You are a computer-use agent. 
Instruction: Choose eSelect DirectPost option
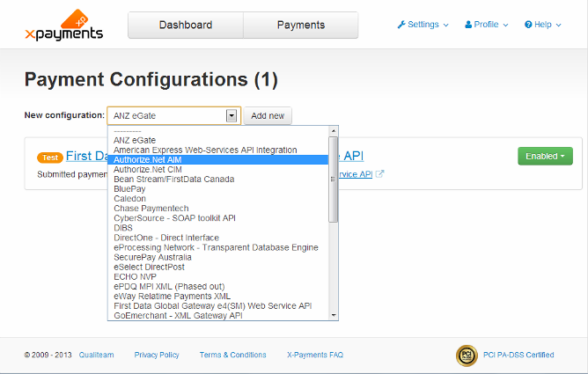click(218, 267)
